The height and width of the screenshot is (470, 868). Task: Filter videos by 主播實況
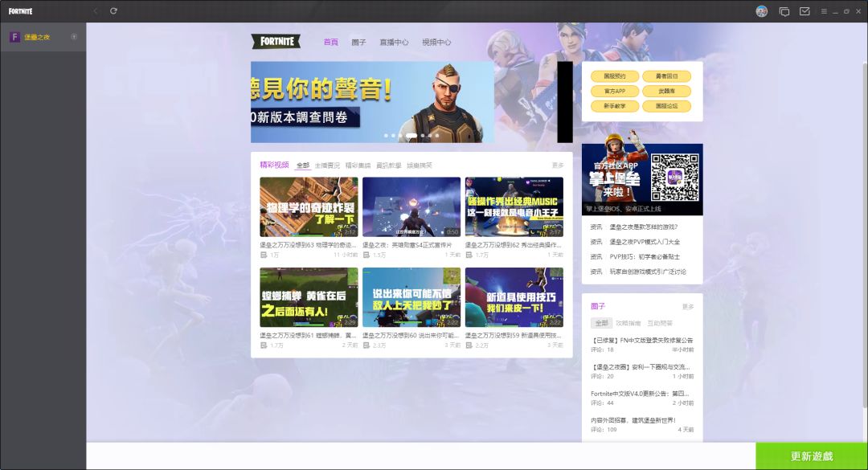(327, 166)
